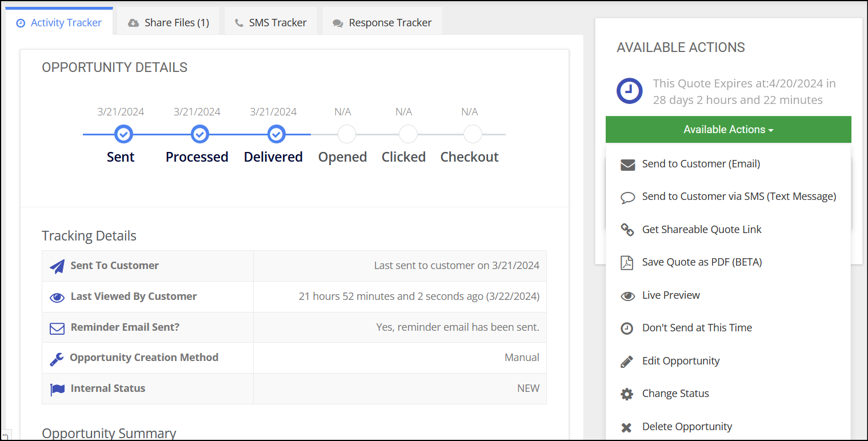
Task: Click the 'Internal Status' row label
Action: tap(108, 388)
